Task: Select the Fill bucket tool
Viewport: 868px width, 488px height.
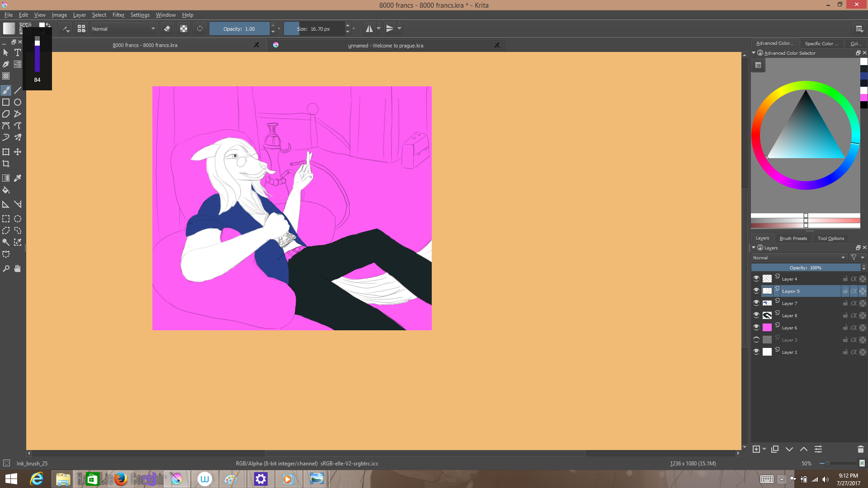Action: 6,190
